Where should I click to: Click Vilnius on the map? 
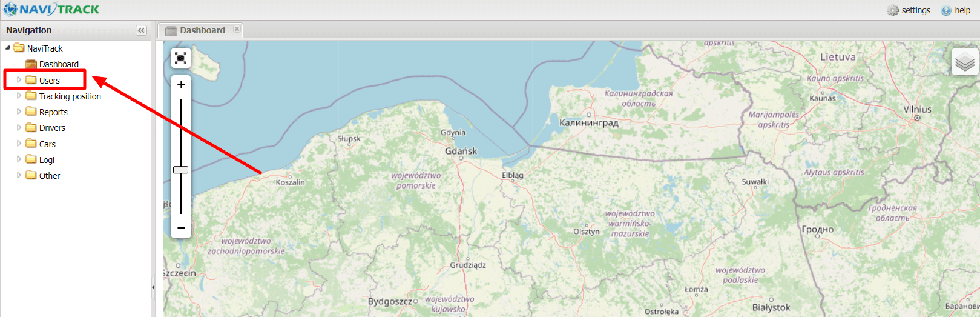point(917,110)
